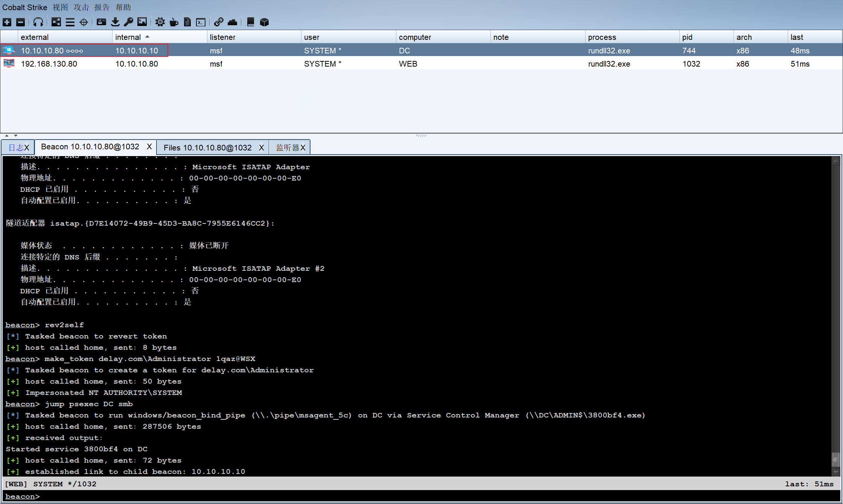This screenshot has height=504, width=843.
Task: Click the 'jump psexec DC smb' command line
Action: 69,404
